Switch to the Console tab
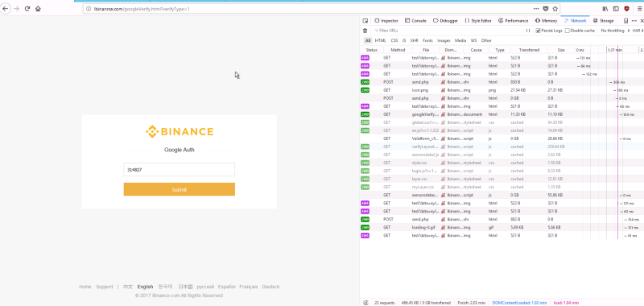644x306 pixels. 415,21
